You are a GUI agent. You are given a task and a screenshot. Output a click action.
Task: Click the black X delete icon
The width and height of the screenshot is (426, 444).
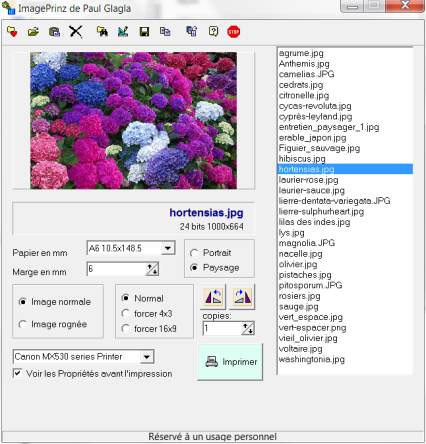(x=76, y=32)
